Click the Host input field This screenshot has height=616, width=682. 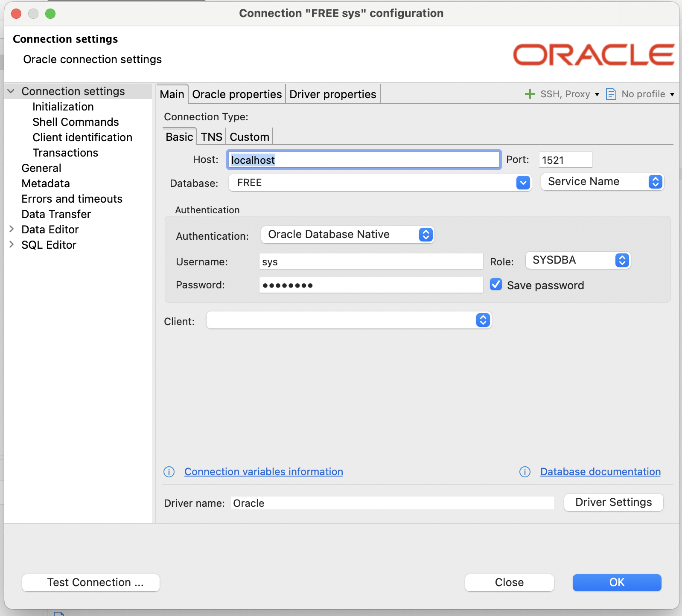tap(364, 160)
